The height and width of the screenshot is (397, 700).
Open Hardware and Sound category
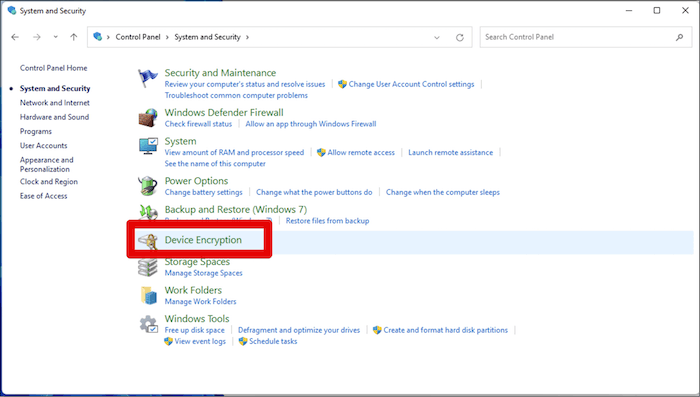pos(54,117)
